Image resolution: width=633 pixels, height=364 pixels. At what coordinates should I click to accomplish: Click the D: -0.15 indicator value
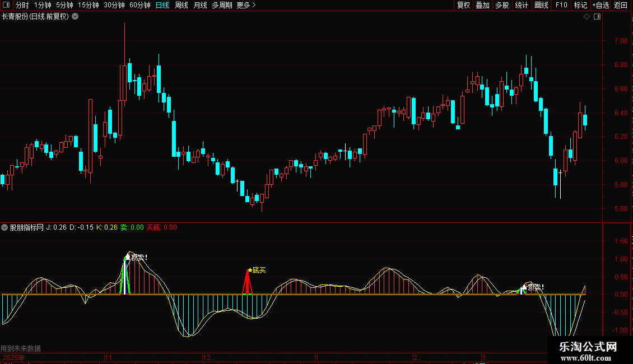coord(81,227)
